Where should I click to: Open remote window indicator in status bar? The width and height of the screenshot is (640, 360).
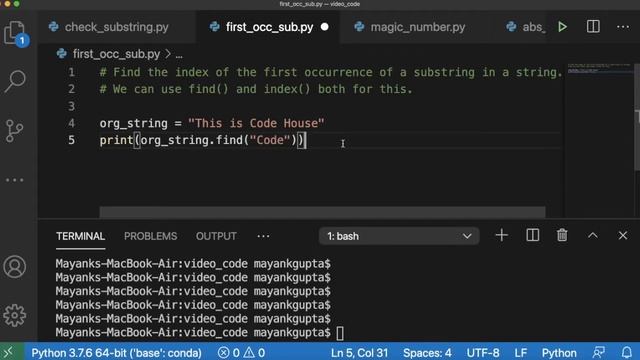tap(9, 352)
